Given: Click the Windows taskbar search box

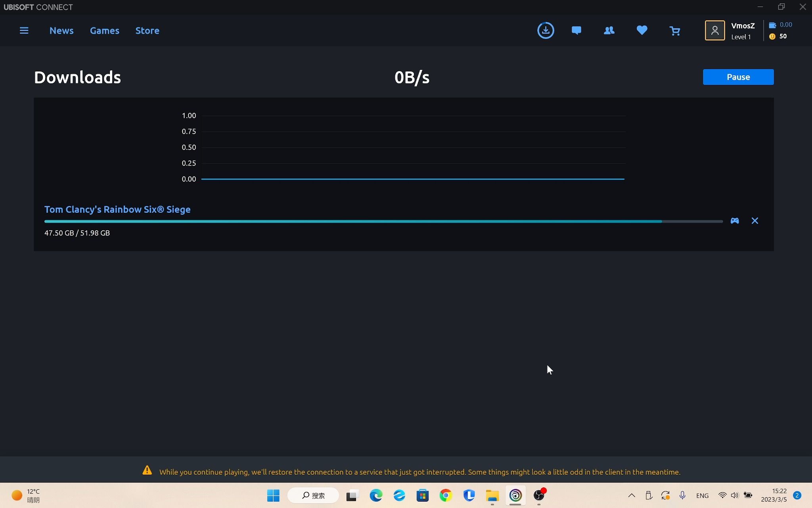Looking at the screenshot, I should click(313, 495).
